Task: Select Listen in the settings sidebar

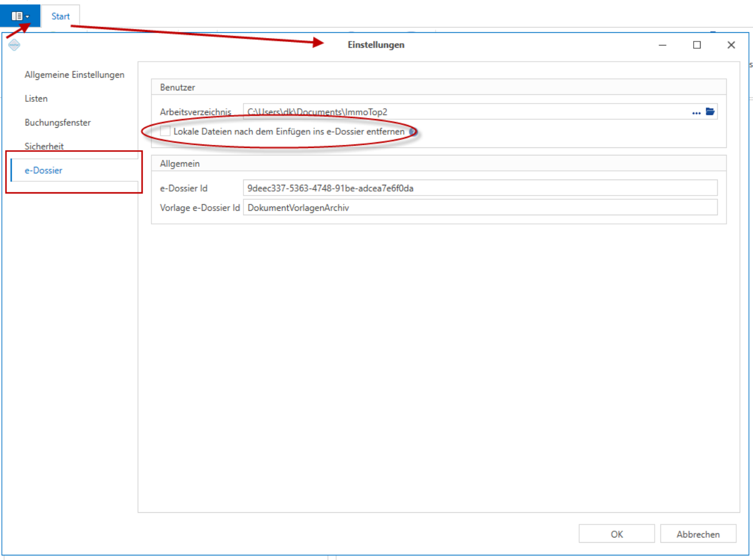Action: pyautogui.click(x=36, y=98)
